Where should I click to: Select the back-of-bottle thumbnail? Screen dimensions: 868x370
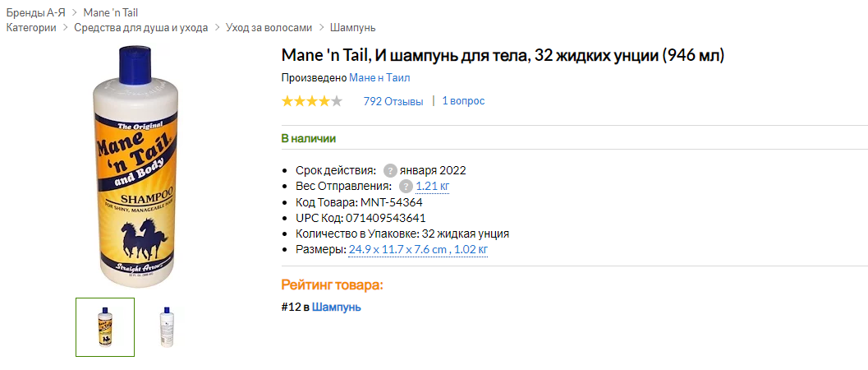click(x=168, y=326)
